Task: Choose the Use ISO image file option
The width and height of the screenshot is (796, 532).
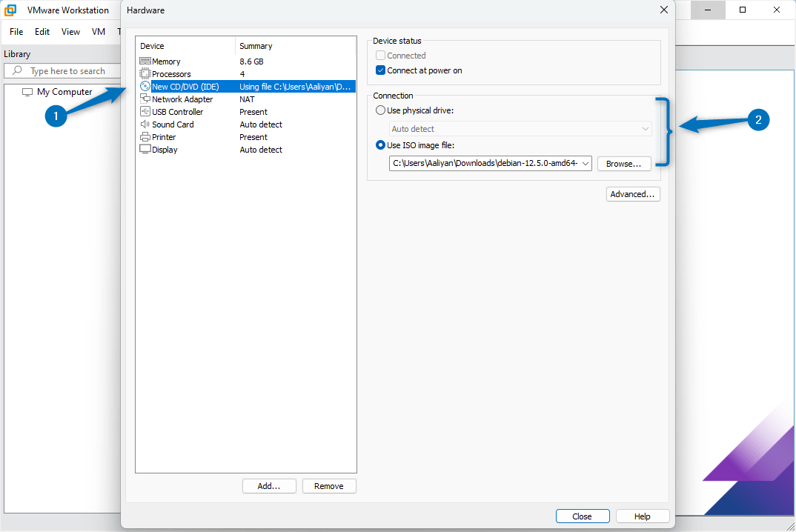Action: [x=381, y=145]
